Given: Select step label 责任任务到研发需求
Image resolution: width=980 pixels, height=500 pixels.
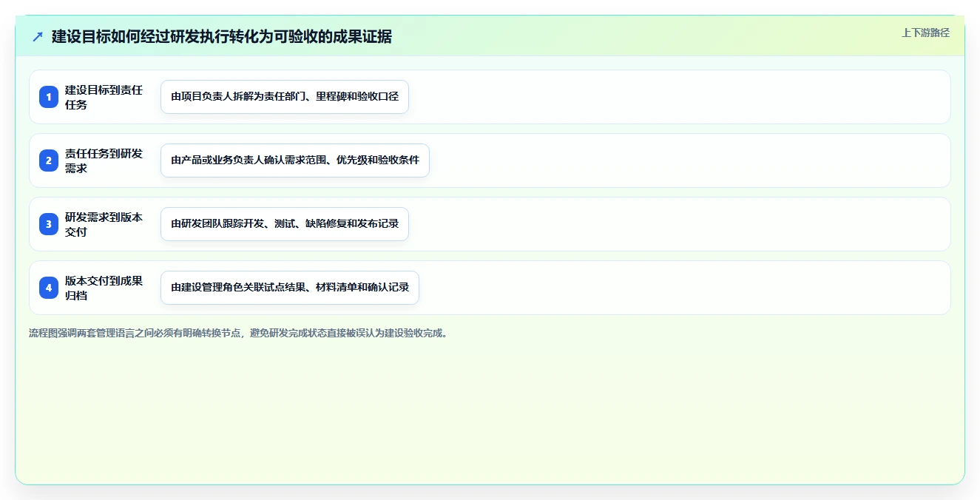Looking at the screenshot, I should [x=104, y=161].
